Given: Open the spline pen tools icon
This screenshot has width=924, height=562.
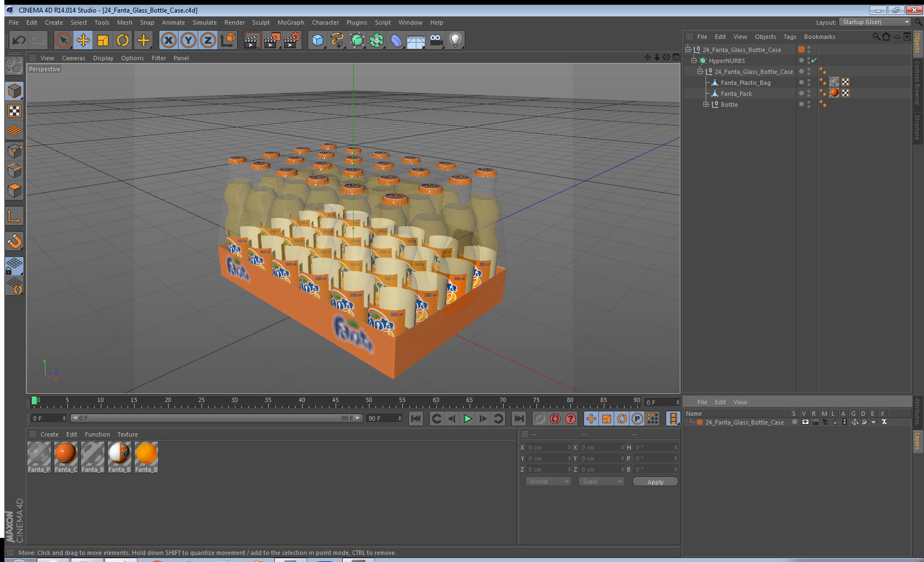Looking at the screenshot, I should coord(337,40).
